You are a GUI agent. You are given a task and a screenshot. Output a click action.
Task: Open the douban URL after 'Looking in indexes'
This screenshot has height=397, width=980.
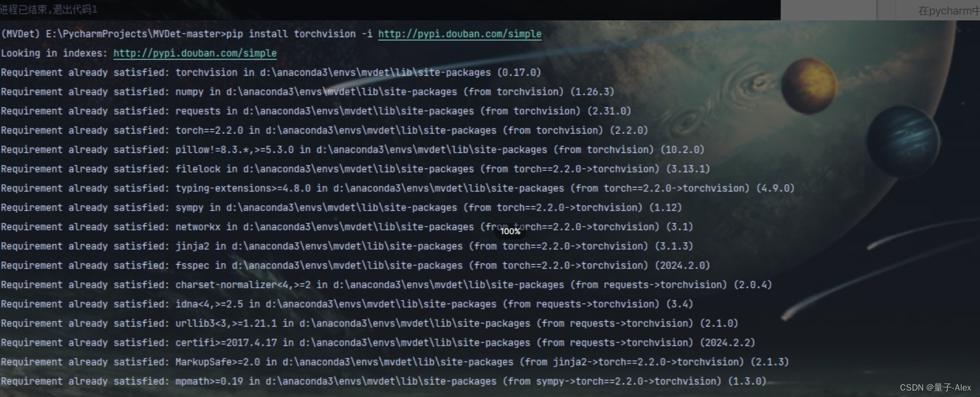pos(195,53)
